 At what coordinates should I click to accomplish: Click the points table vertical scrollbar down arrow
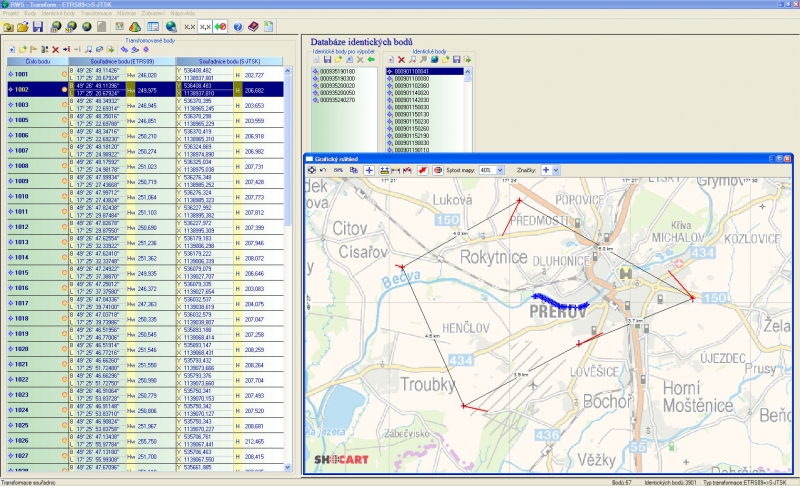(288, 467)
